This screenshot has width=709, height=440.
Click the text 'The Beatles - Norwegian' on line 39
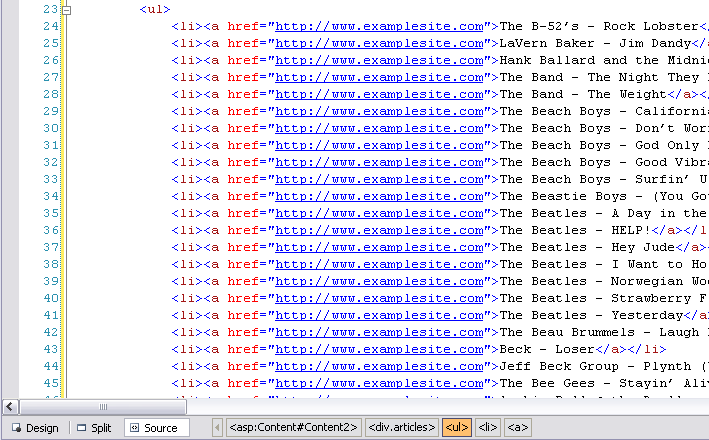(x=591, y=281)
